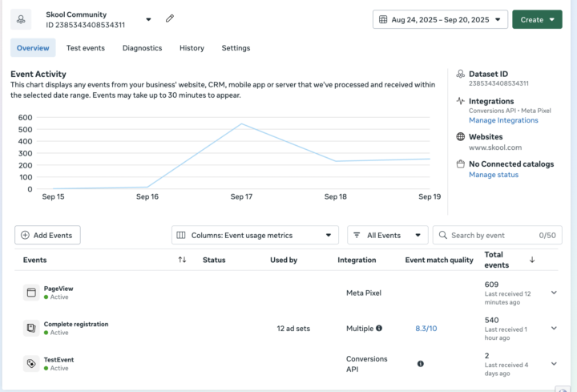Click the search magnifier icon

[x=442, y=235]
